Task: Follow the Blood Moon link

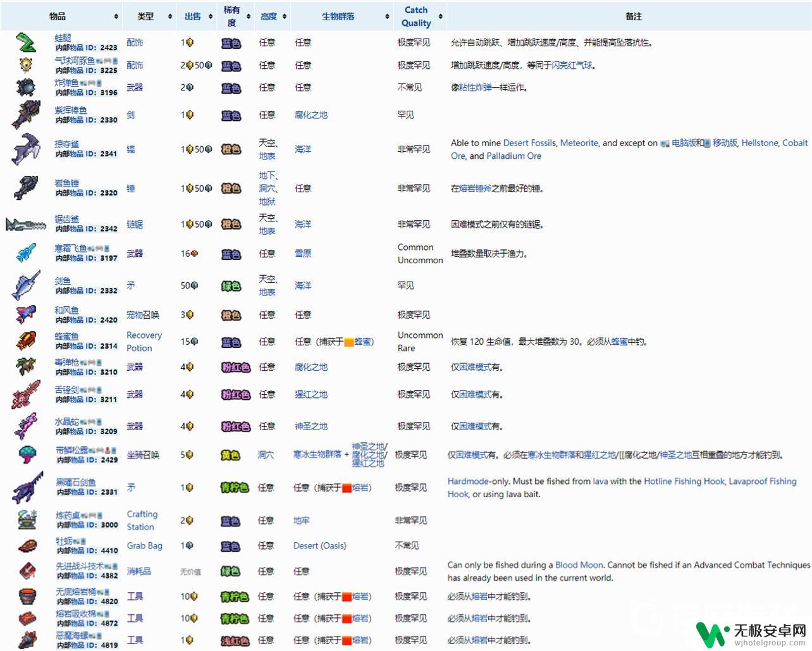Action: coord(579,565)
